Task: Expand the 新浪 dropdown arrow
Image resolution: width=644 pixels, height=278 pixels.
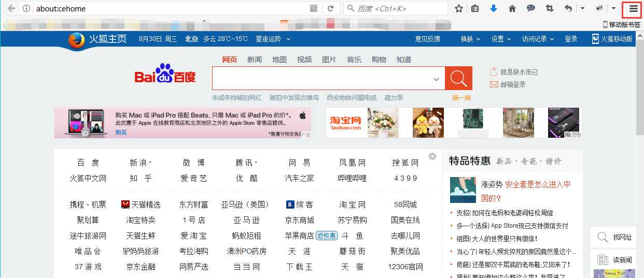Action: click(x=150, y=163)
